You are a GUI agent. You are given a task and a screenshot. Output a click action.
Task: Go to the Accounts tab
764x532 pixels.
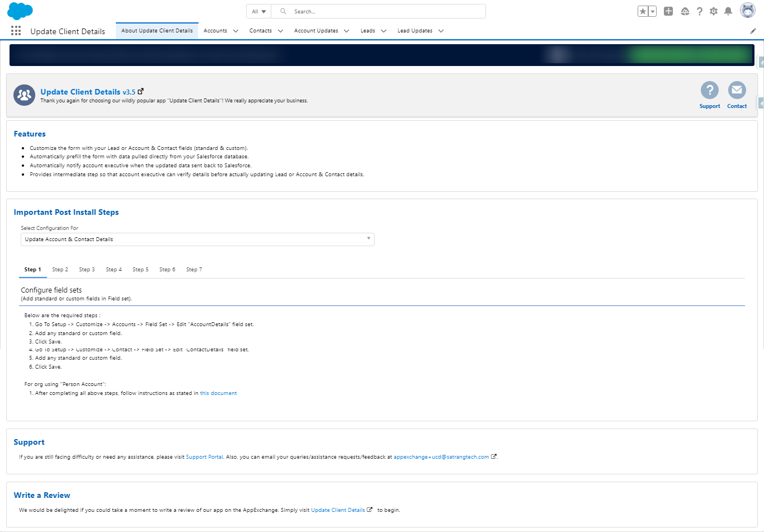[215, 31]
